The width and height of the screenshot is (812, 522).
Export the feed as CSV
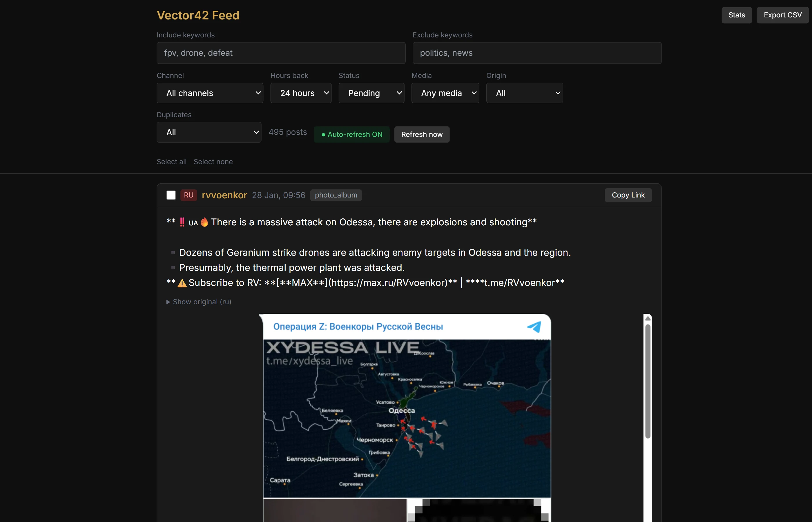pyautogui.click(x=783, y=15)
